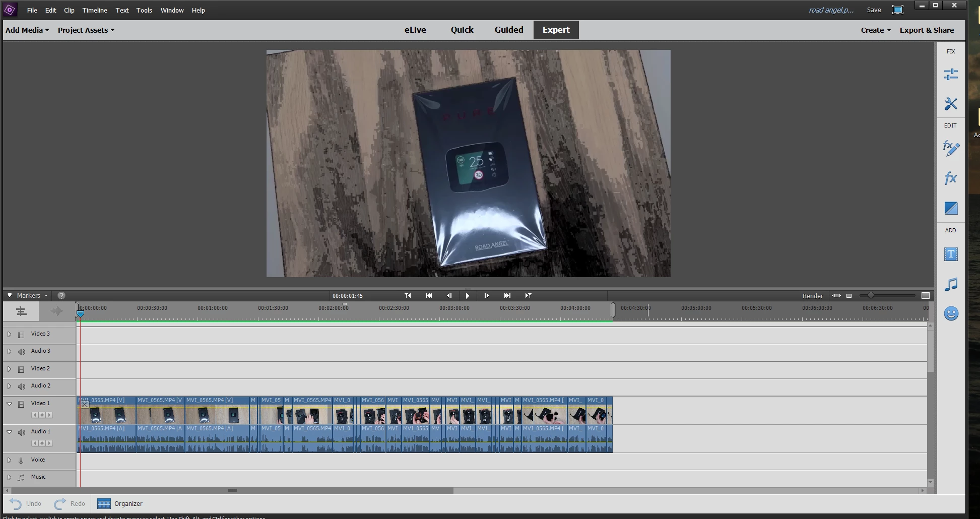Switch to the track header view icon

pyautogui.click(x=21, y=311)
